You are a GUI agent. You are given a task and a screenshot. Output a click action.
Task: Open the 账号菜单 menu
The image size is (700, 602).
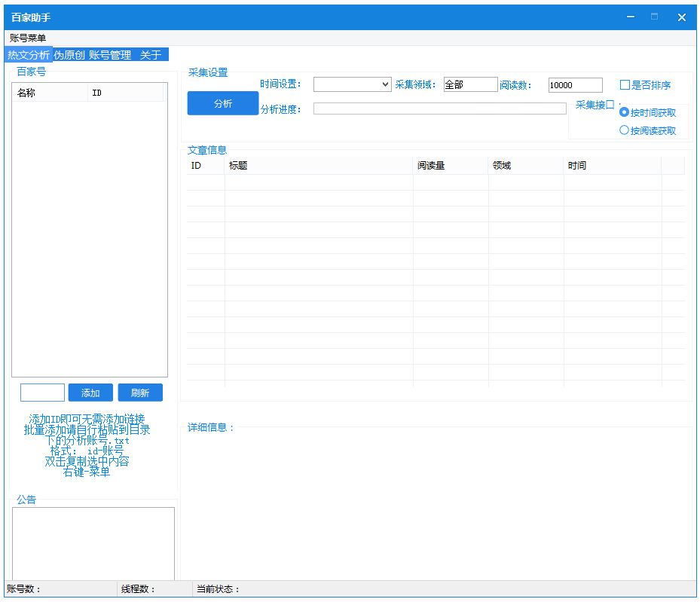(28, 38)
